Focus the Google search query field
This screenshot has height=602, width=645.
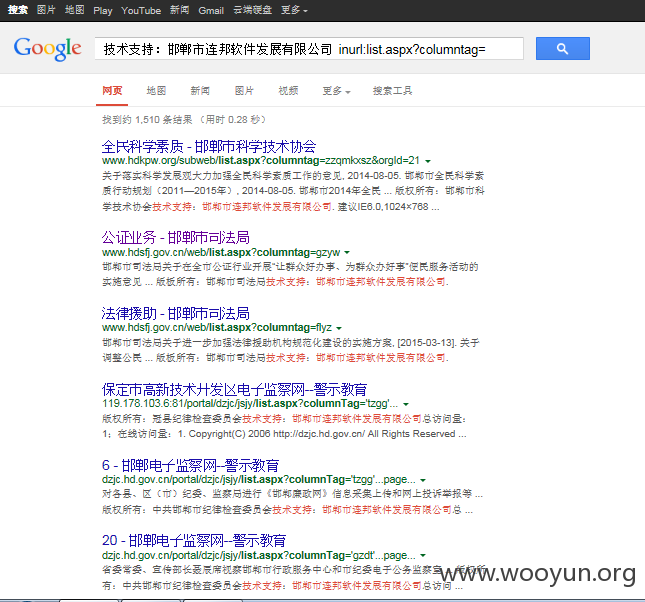coord(309,49)
